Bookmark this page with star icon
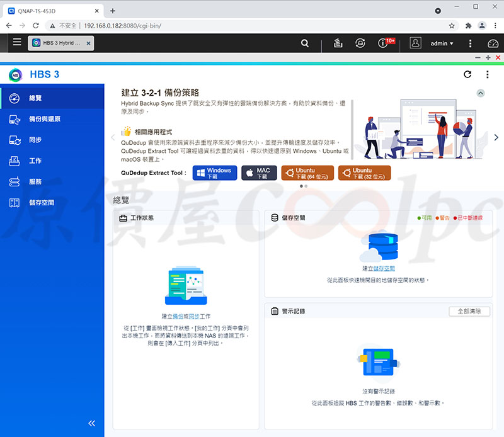 tap(452, 26)
